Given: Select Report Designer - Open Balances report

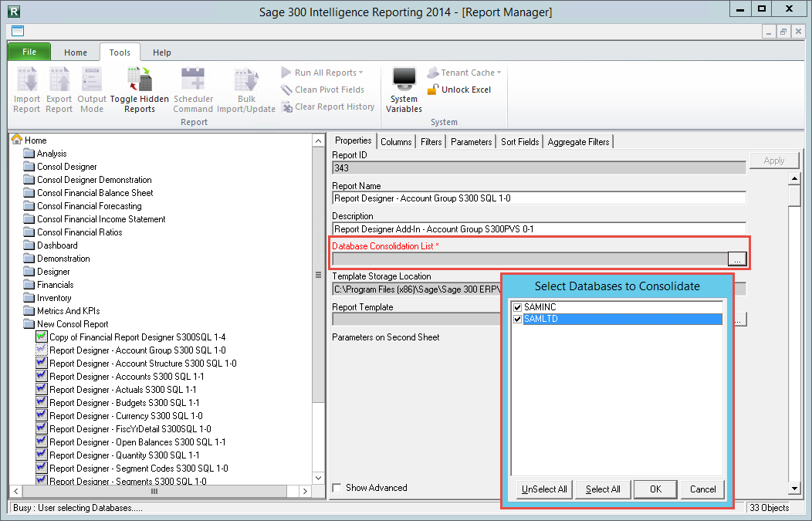Looking at the screenshot, I should tap(131, 442).
